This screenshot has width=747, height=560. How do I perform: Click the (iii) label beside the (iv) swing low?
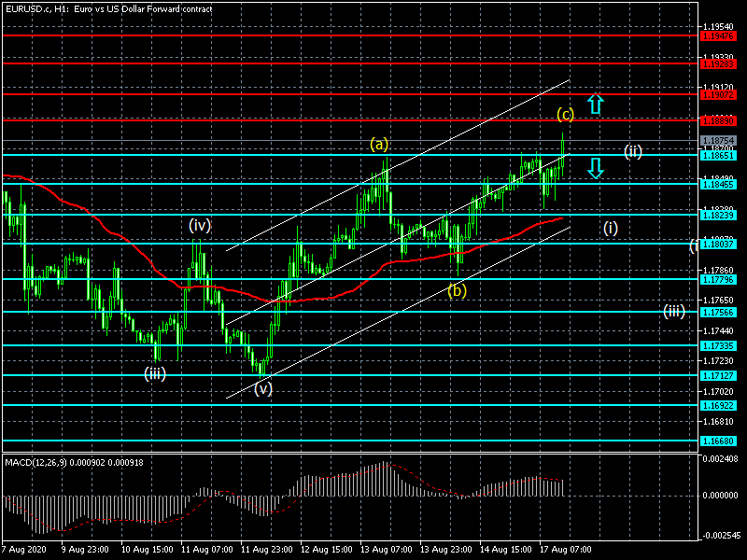(x=155, y=374)
